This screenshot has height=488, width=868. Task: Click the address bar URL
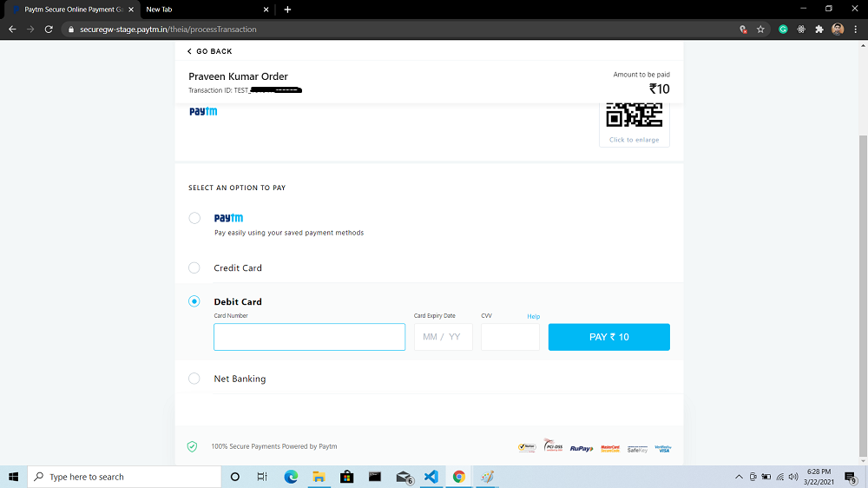click(x=168, y=30)
